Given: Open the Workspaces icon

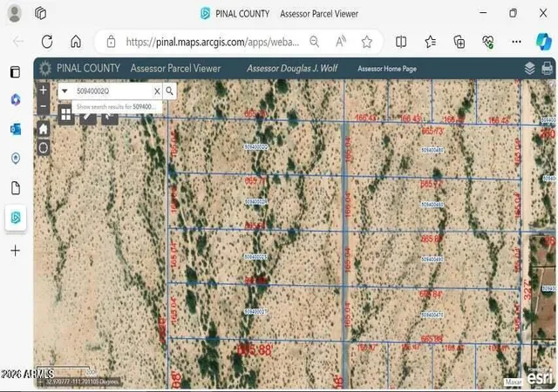Looking at the screenshot, I should [41, 14].
